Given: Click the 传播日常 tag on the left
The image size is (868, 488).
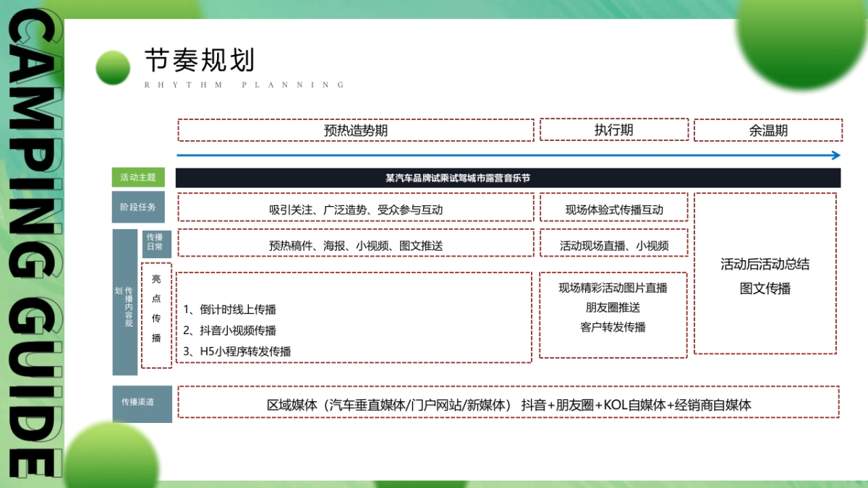Looking at the screenshot, I should pos(156,244).
